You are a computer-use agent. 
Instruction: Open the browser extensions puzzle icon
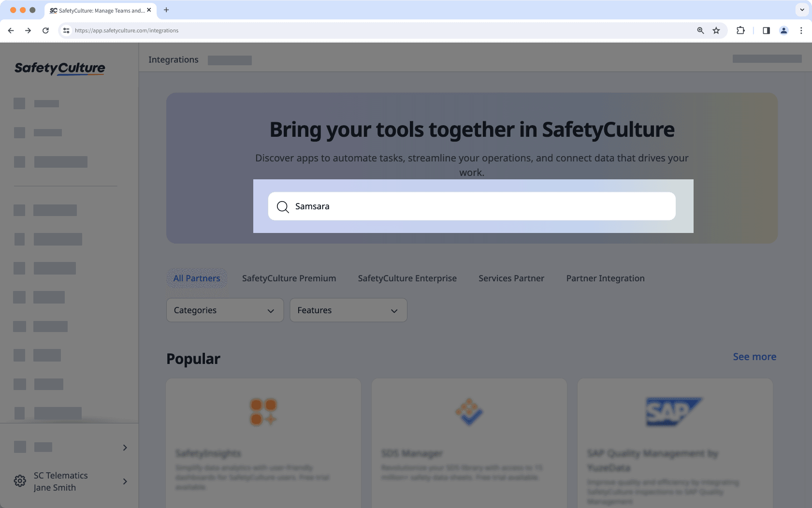740,30
